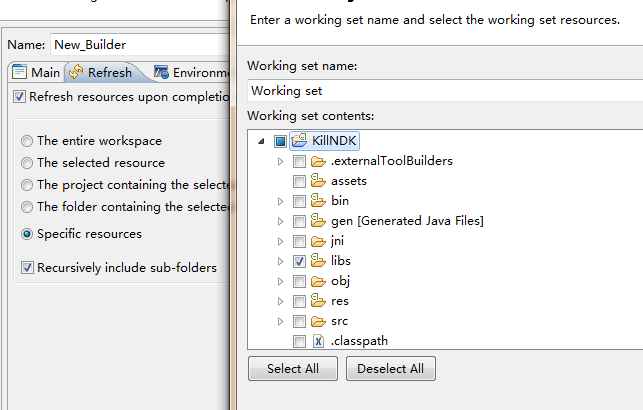This screenshot has height=410, width=643.
Task: Toggle Recursively include sub-folders checkbox
Action: [28, 268]
